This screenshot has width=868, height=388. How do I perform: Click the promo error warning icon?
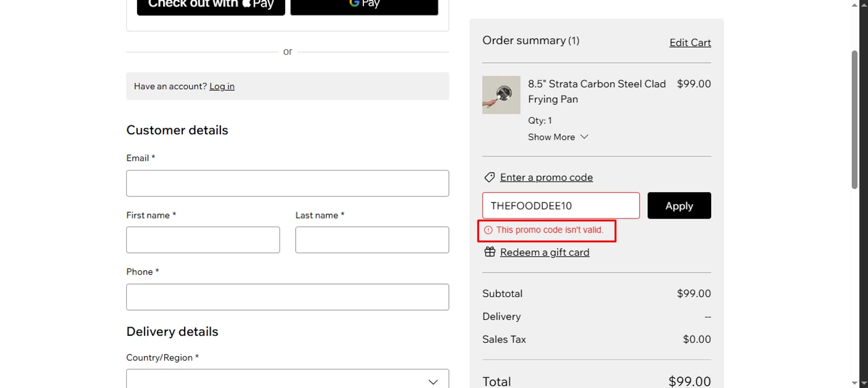pos(488,230)
